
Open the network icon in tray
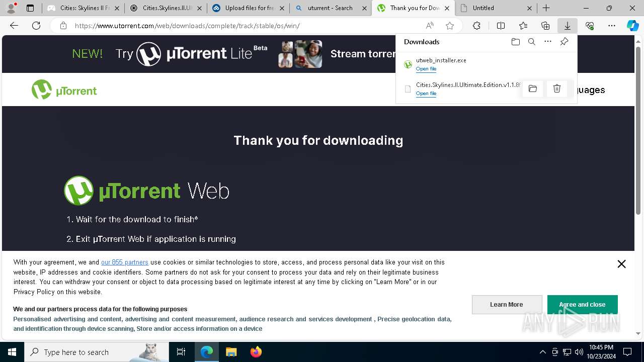(567, 352)
